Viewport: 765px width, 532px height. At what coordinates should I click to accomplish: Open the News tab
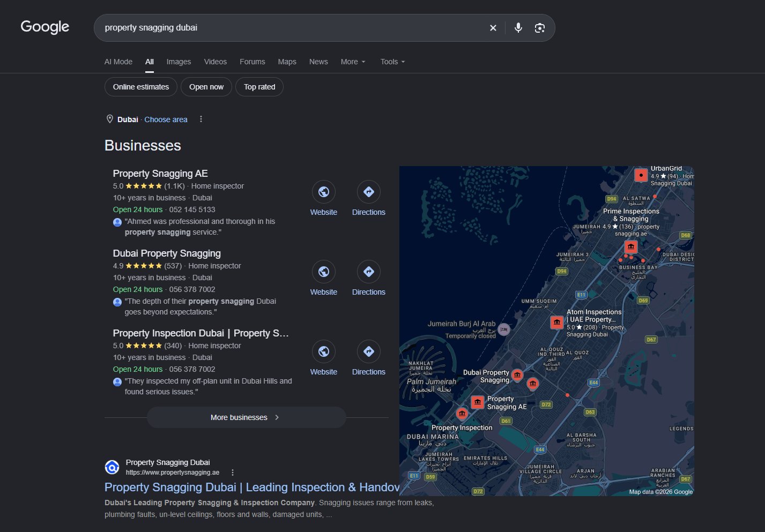[318, 62]
